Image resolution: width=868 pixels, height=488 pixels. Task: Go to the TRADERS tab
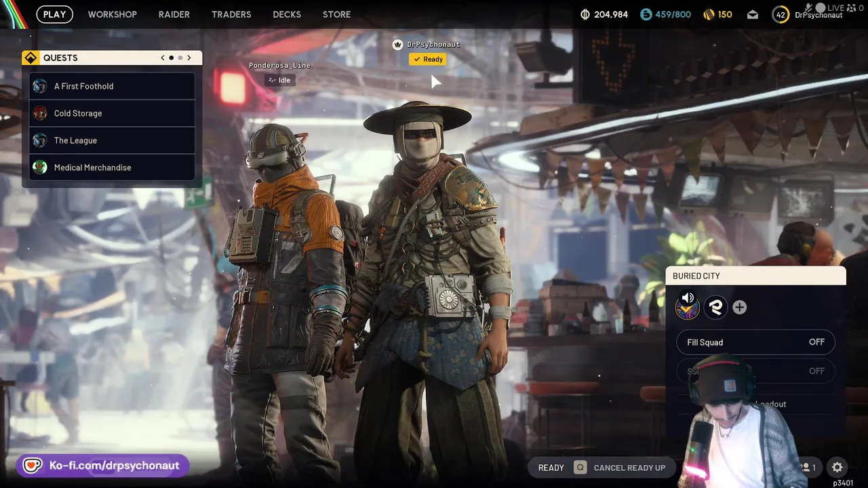click(x=231, y=14)
